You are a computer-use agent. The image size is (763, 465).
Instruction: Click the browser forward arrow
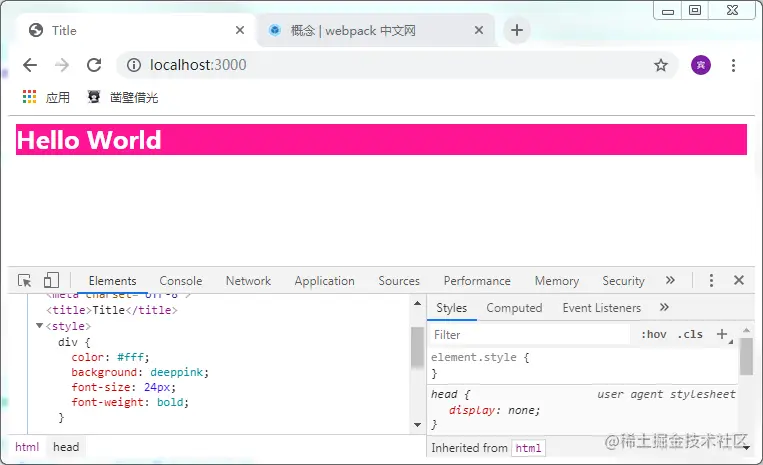[62, 65]
